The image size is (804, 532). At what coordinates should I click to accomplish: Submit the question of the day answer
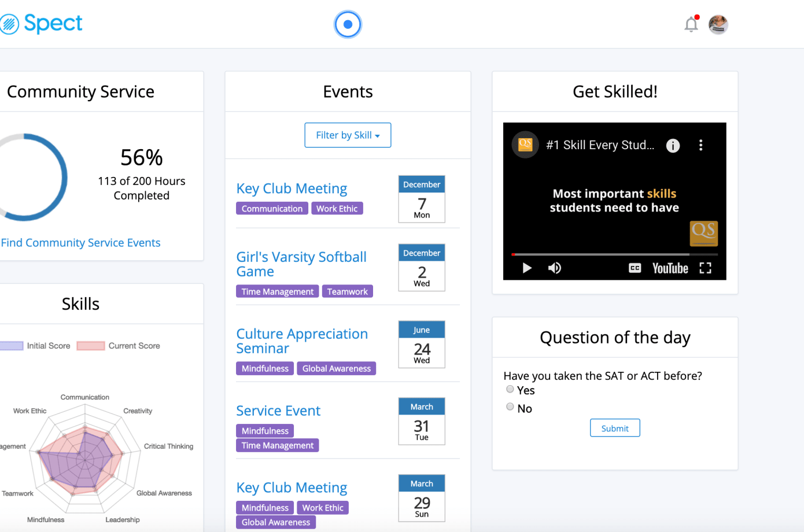coord(615,428)
